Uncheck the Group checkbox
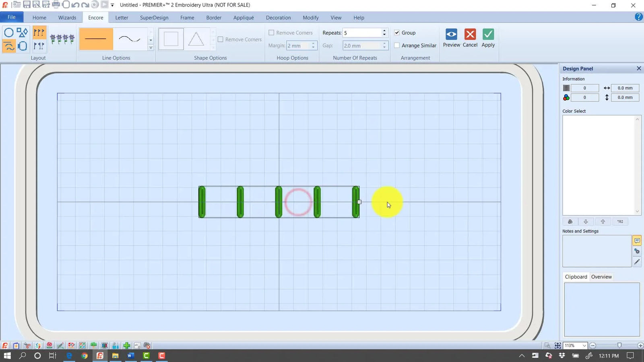Viewport: 644px width, 362px height. click(x=397, y=33)
